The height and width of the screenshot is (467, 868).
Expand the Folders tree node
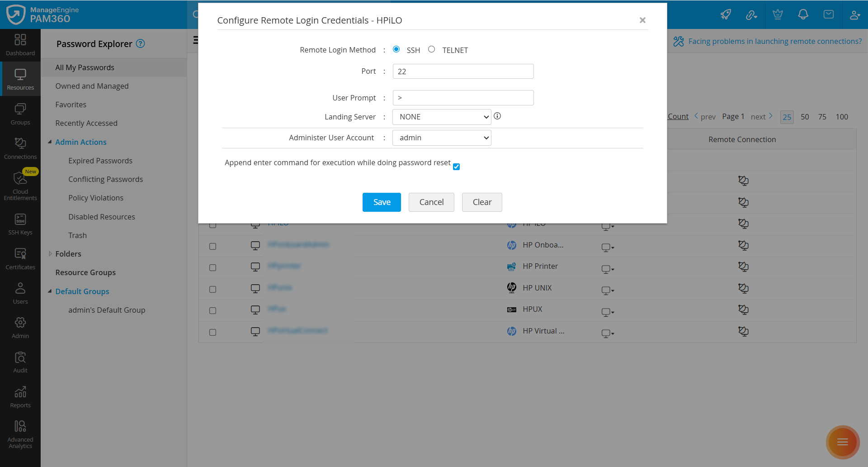50,254
